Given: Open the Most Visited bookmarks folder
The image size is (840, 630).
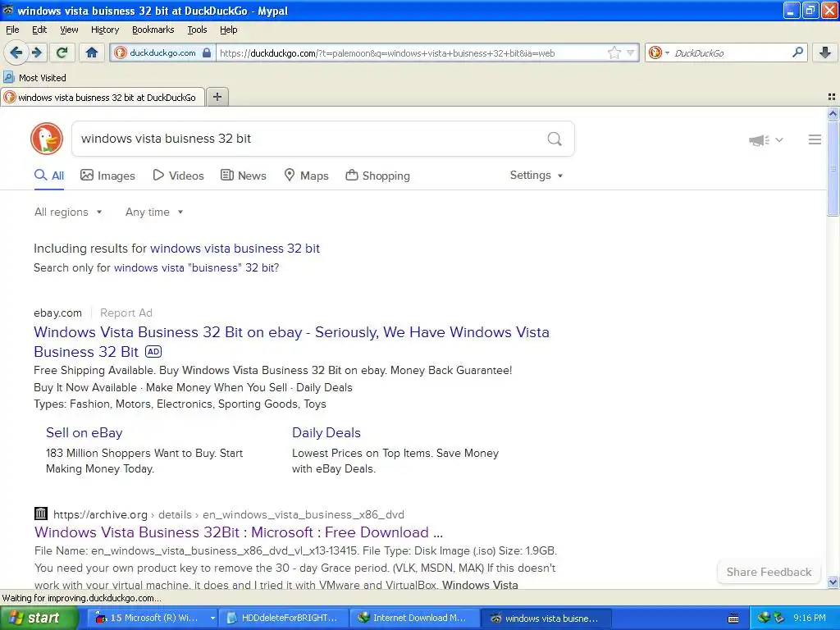Looking at the screenshot, I should pyautogui.click(x=34, y=78).
